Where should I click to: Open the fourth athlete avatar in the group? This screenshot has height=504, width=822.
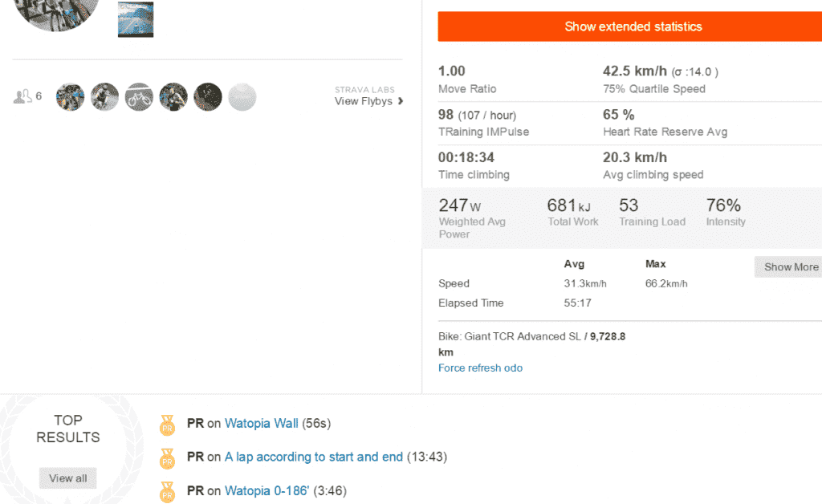click(x=173, y=97)
